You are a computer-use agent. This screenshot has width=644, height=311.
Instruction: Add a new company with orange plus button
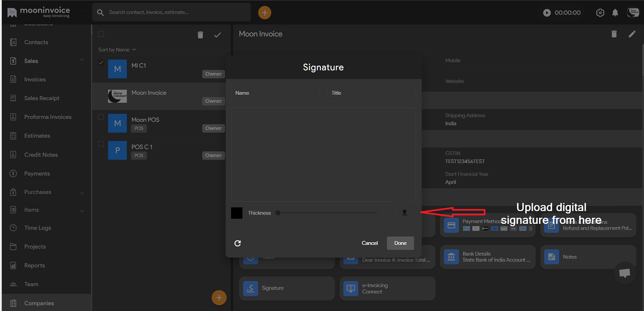[219, 298]
